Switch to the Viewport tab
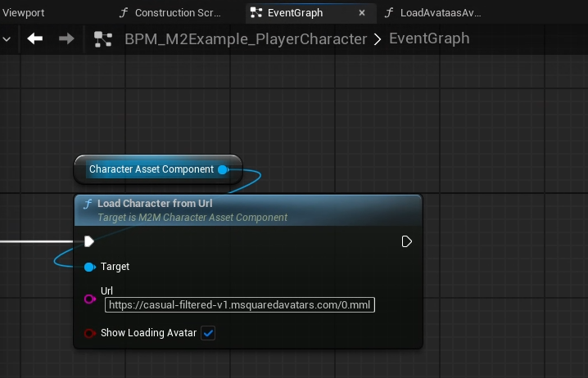 click(x=24, y=13)
